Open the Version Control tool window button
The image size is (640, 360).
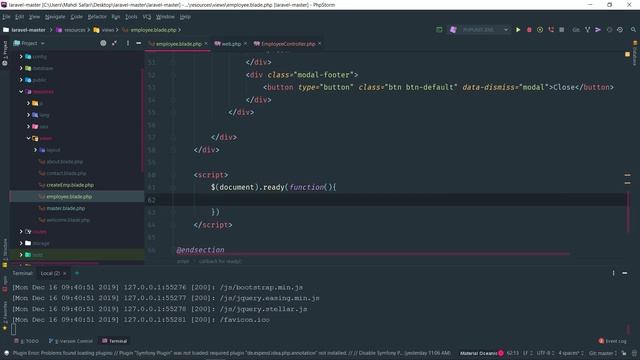click(71, 341)
